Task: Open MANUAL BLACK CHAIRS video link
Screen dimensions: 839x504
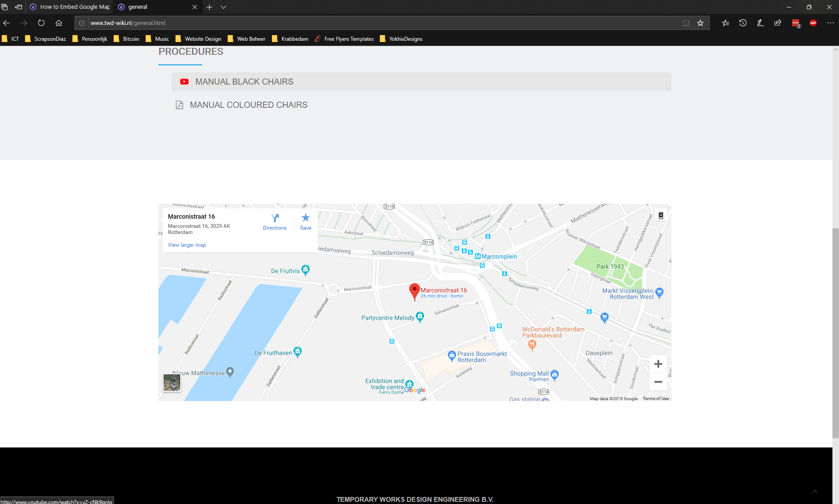Action: tap(244, 82)
